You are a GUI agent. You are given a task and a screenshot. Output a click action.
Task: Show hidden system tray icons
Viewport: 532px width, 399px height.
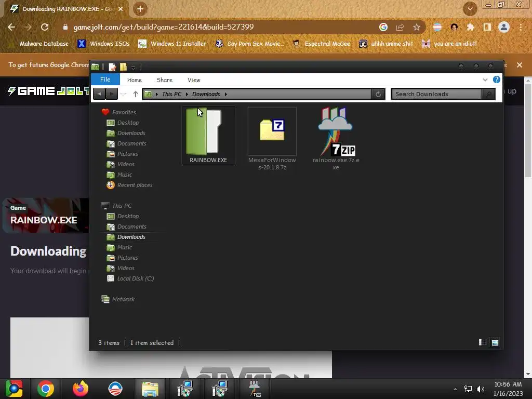[455, 389]
